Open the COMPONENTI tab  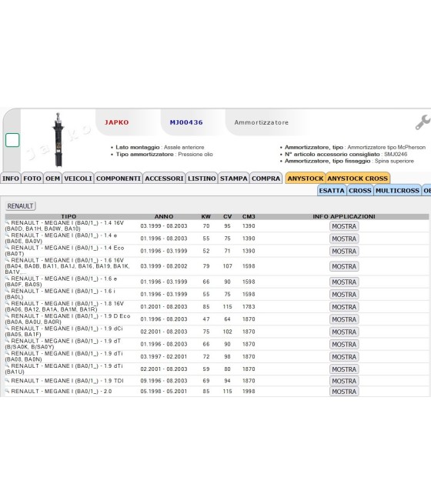[119, 179]
